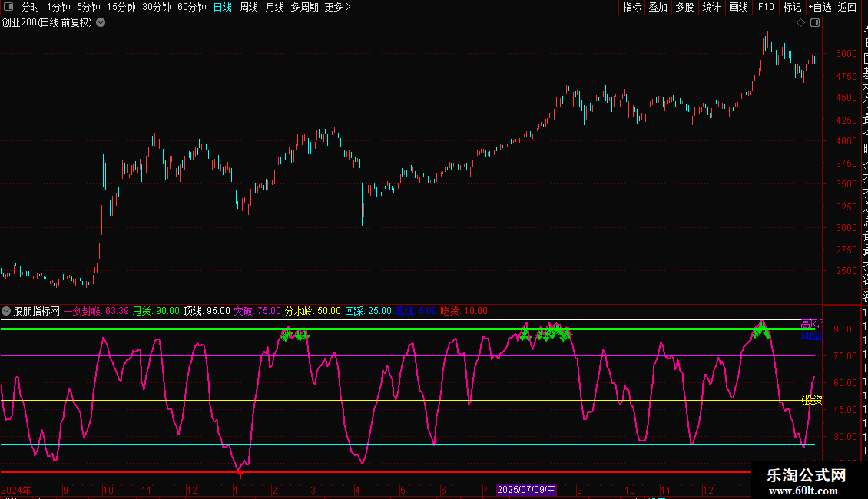Open the 统计 statistics tool

[x=711, y=7]
